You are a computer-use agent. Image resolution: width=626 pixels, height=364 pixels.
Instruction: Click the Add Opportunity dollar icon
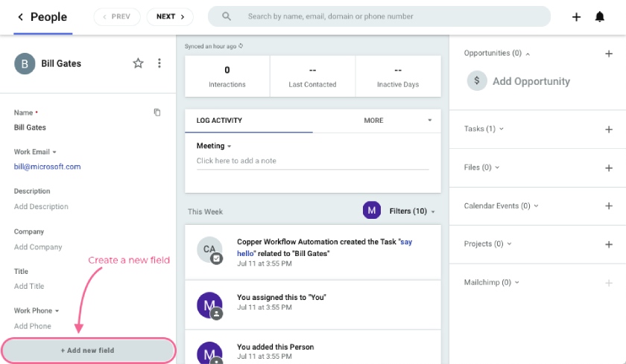pos(477,82)
